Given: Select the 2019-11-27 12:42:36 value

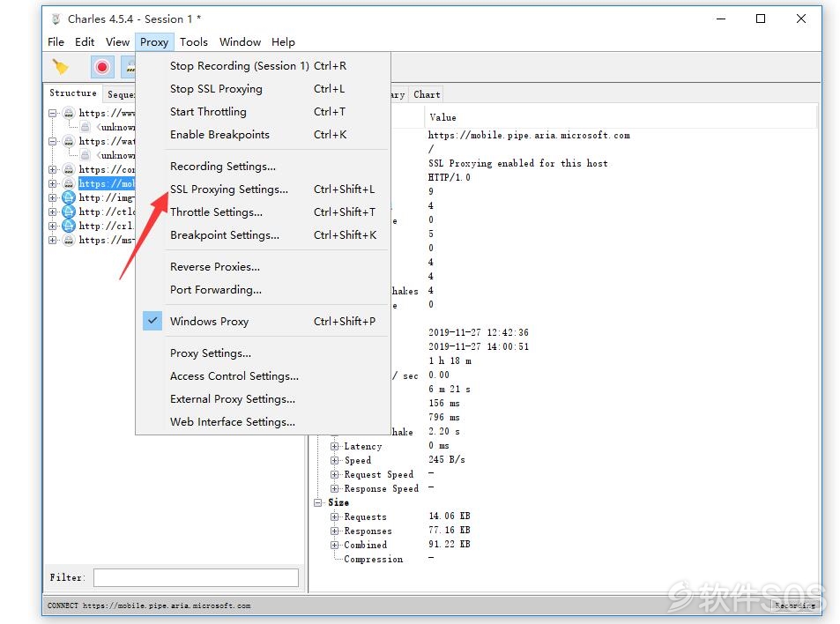Looking at the screenshot, I should [479, 332].
